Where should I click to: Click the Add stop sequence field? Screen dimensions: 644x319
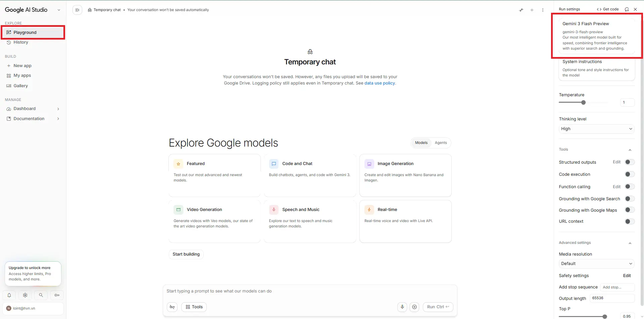pos(617,287)
